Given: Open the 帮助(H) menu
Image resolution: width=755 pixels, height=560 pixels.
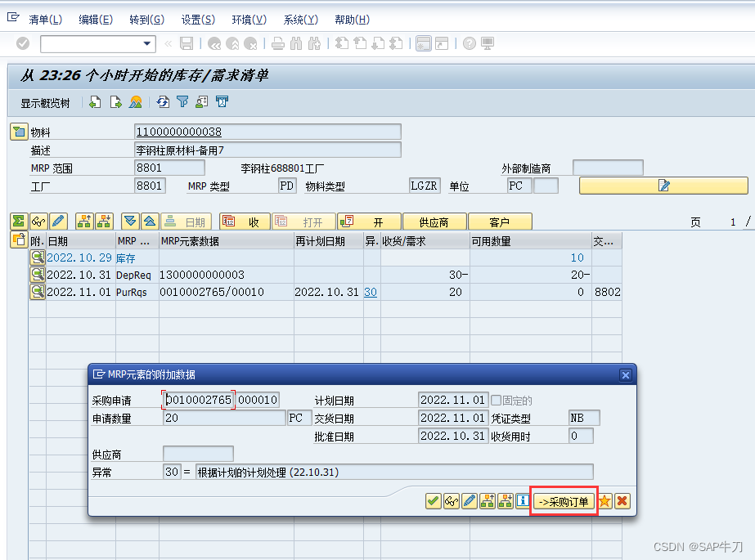Looking at the screenshot, I should [352, 20].
